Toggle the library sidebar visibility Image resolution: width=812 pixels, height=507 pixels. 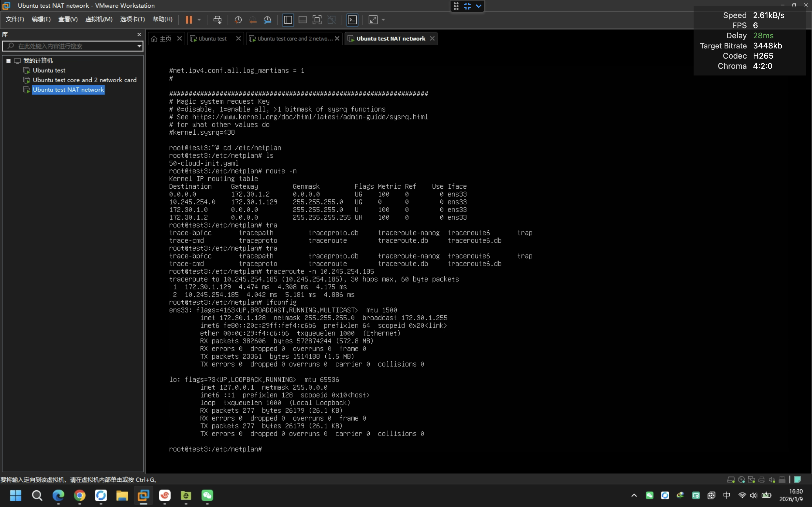pos(288,20)
